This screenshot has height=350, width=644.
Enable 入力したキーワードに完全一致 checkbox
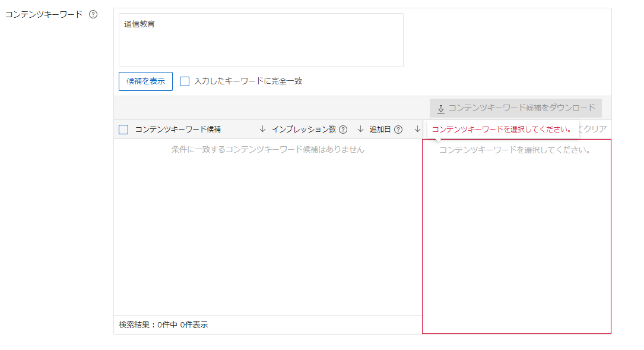[185, 81]
